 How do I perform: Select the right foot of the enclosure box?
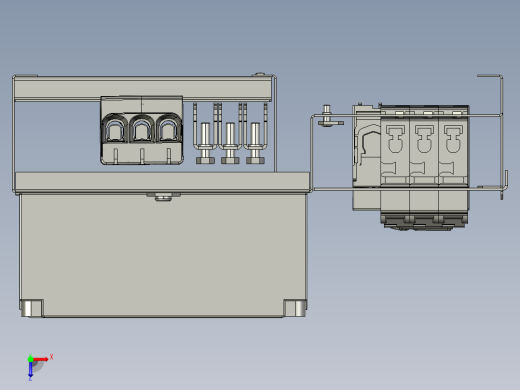[x=295, y=308]
